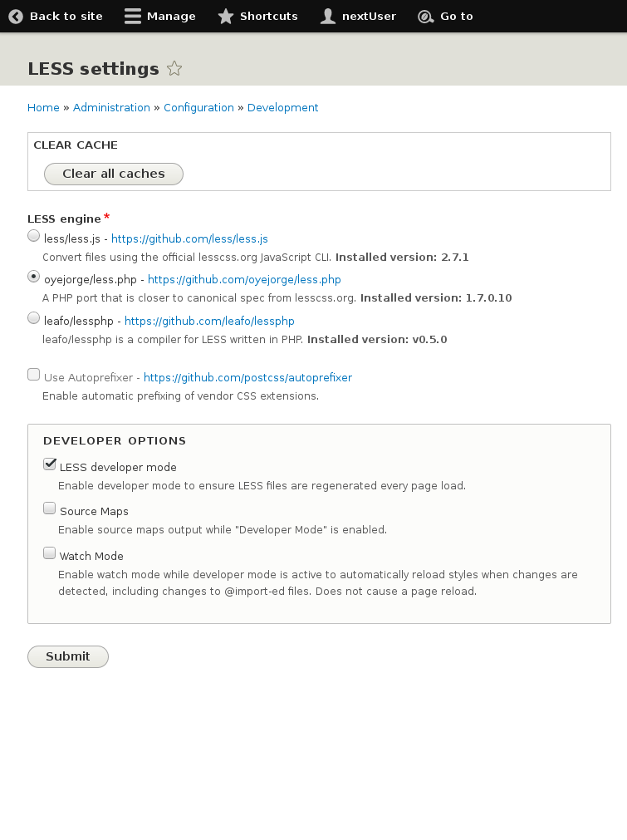Toggle the Use Autoprefixer checkbox
Screen dimensions: 627x840
(x=32, y=374)
